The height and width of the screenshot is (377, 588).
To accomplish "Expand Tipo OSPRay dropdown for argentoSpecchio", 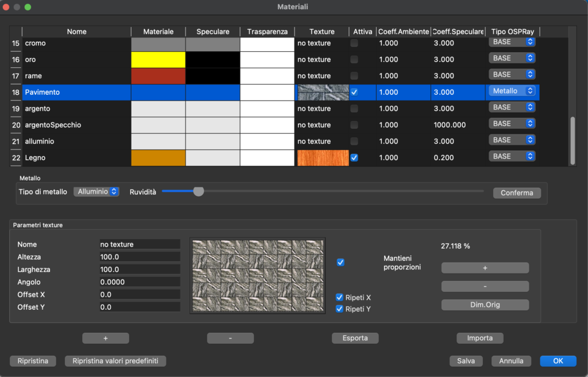I will pos(512,124).
